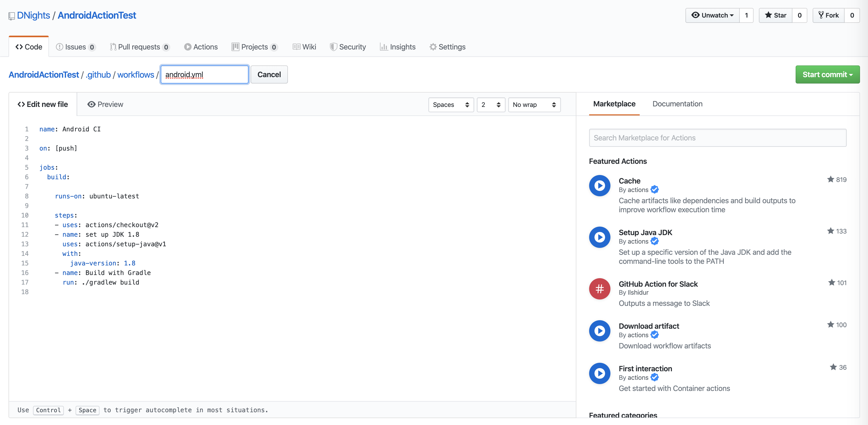Click the repository book icon beside DNights
The height and width of the screenshot is (425, 868).
[11, 16]
